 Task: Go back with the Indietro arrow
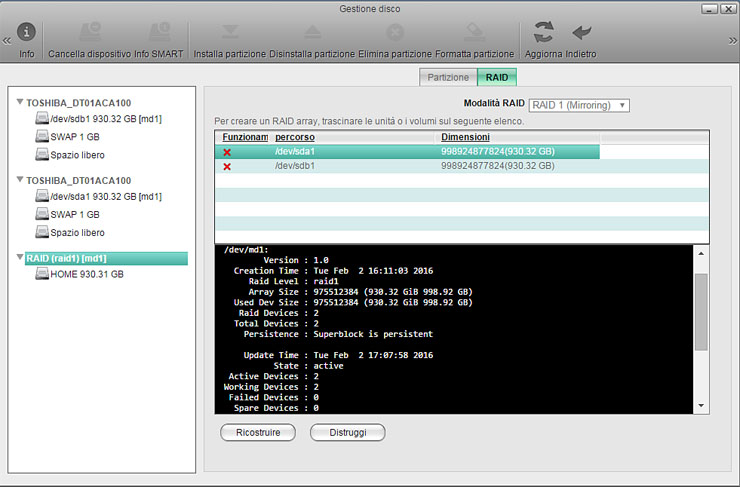[581, 32]
